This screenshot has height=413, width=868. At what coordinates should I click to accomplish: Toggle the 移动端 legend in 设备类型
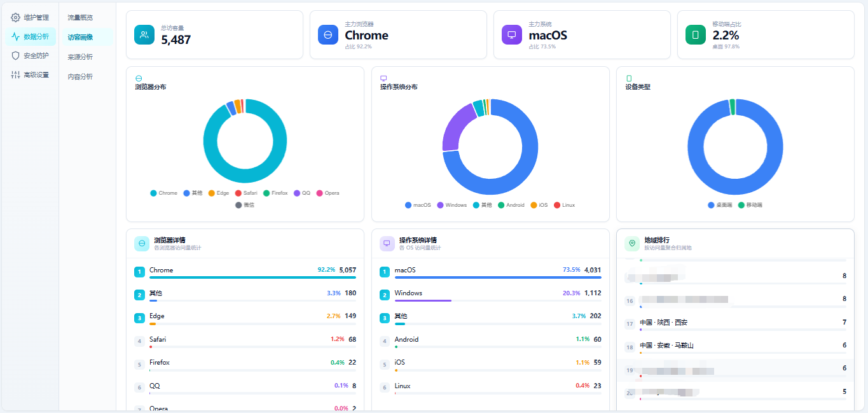point(750,205)
